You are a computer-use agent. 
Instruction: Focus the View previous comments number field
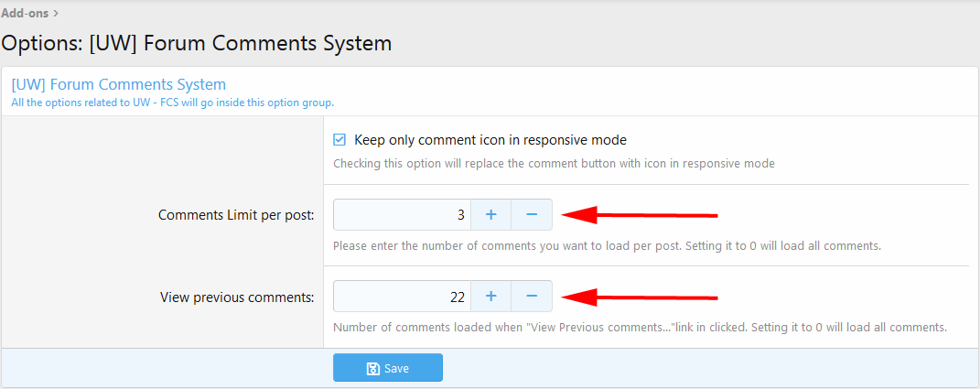[402, 297]
